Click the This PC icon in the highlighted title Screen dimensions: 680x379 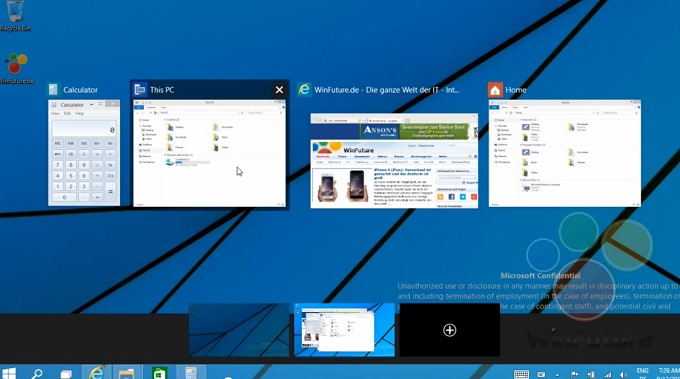tap(140, 90)
